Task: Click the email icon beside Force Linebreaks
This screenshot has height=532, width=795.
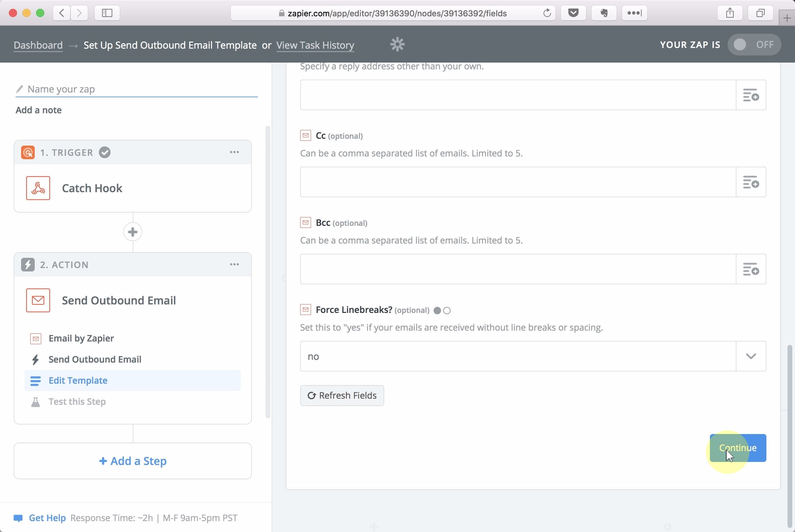Action: click(x=305, y=310)
